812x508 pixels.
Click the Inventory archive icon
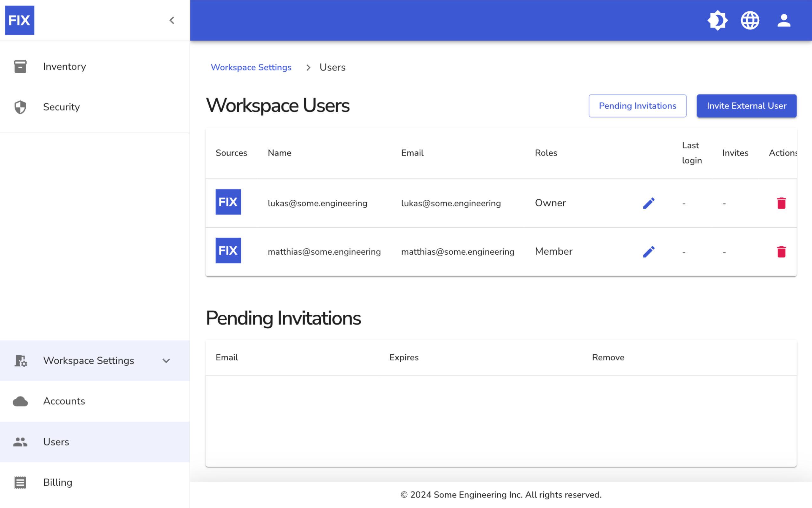tap(20, 67)
